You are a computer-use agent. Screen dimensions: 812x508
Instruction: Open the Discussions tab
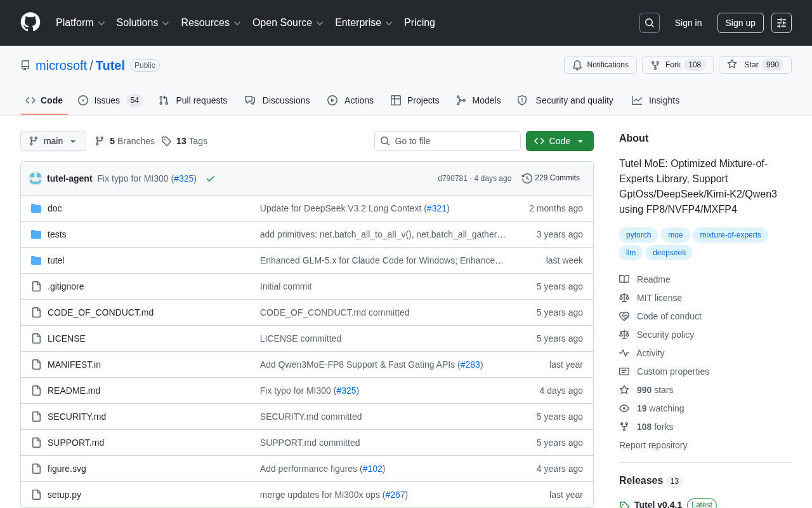pos(277,100)
